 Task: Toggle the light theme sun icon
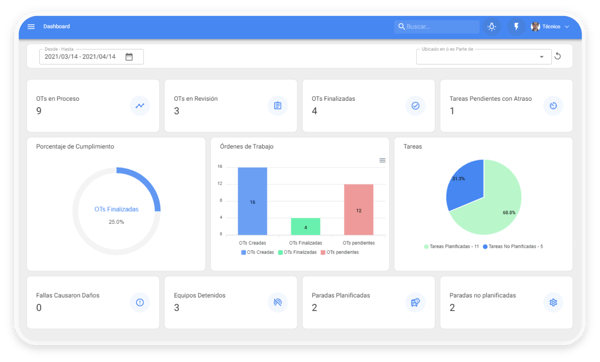[x=492, y=27]
